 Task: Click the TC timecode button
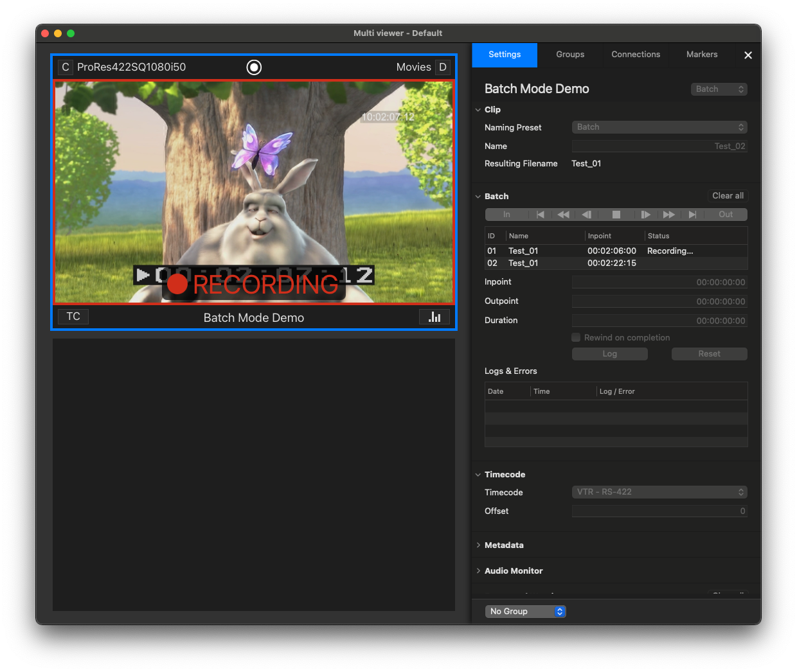tap(73, 317)
